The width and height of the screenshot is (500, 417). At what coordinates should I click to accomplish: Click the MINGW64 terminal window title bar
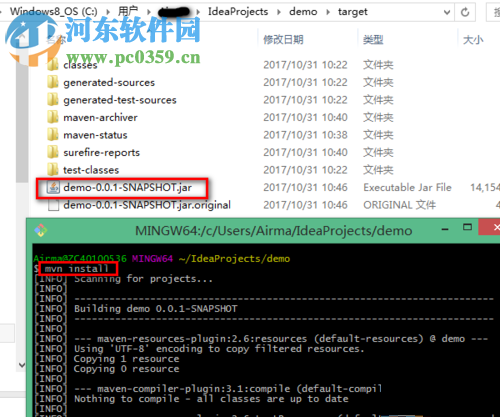point(273,230)
